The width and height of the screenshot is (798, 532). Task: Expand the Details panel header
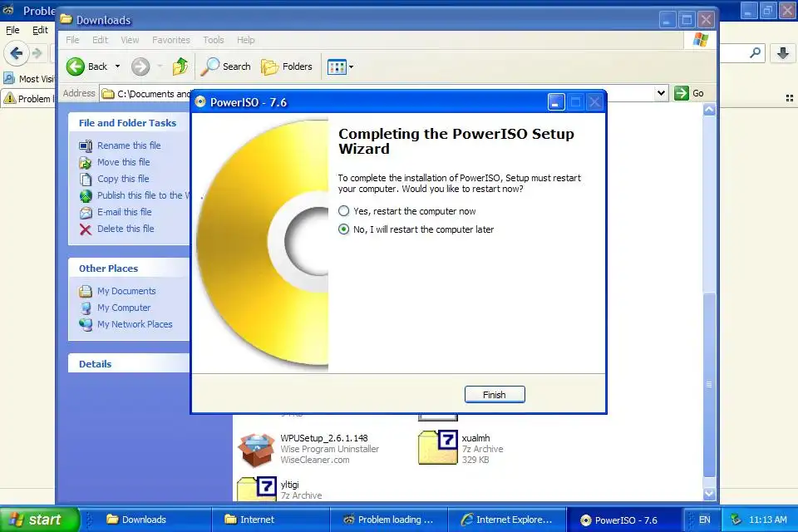click(x=129, y=363)
